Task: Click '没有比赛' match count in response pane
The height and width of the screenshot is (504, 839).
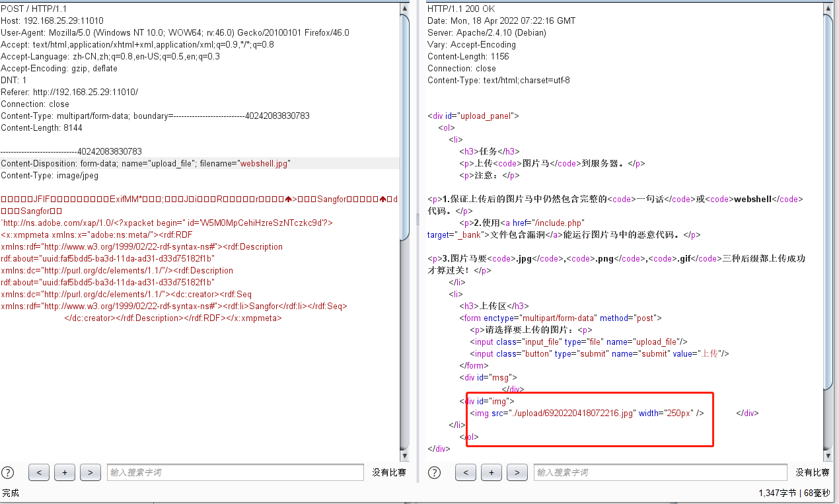Action: click(x=812, y=472)
